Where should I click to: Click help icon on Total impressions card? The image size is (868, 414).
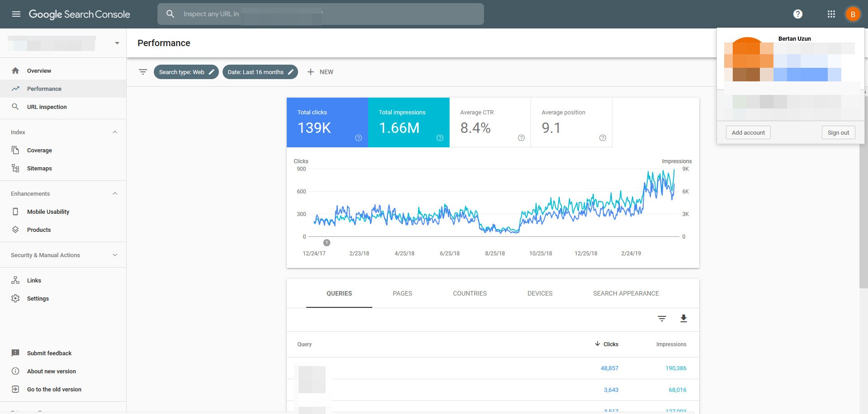pyautogui.click(x=440, y=138)
